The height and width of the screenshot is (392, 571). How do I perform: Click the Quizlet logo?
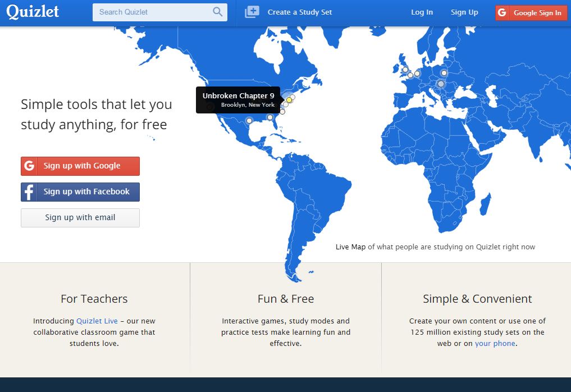point(33,12)
